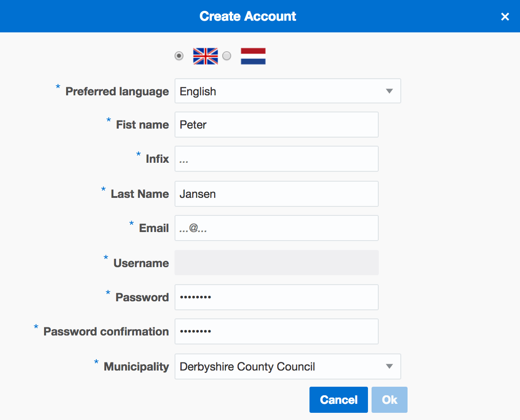Open the Preferred language dropdown

point(287,91)
